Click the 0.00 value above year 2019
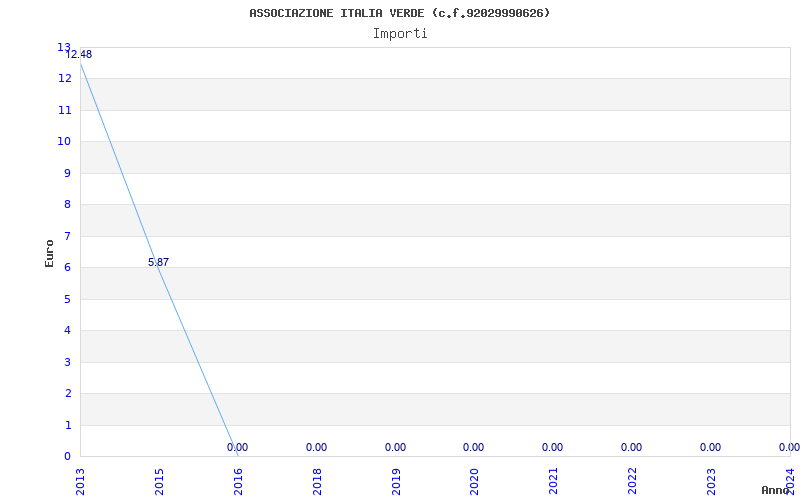Viewport: 800px width, 500px height. tap(395, 447)
